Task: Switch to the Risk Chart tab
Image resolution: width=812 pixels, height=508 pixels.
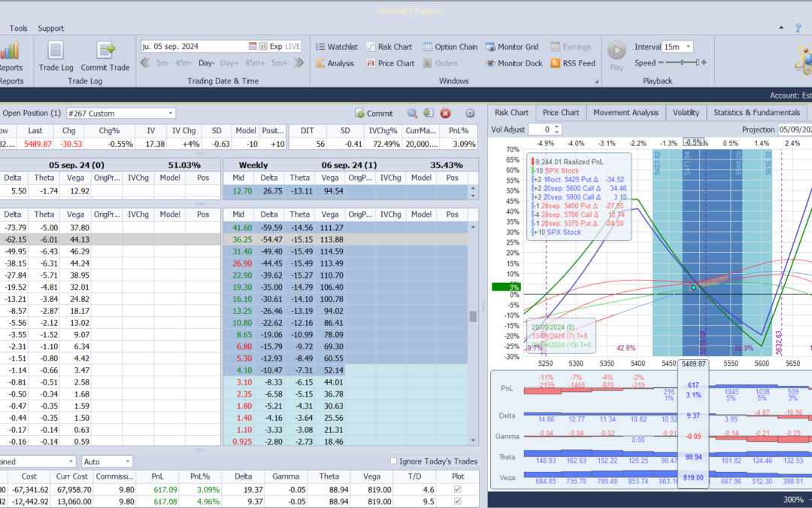Action: click(x=512, y=112)
